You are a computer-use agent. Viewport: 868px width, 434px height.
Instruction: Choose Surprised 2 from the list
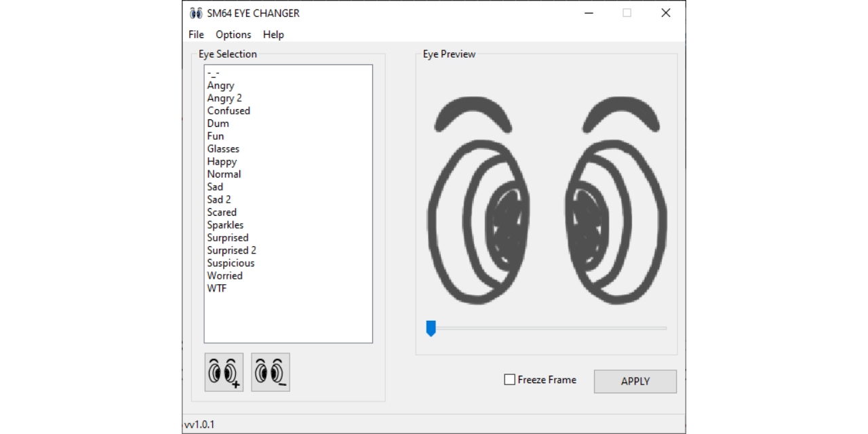(x=288, y=250)
